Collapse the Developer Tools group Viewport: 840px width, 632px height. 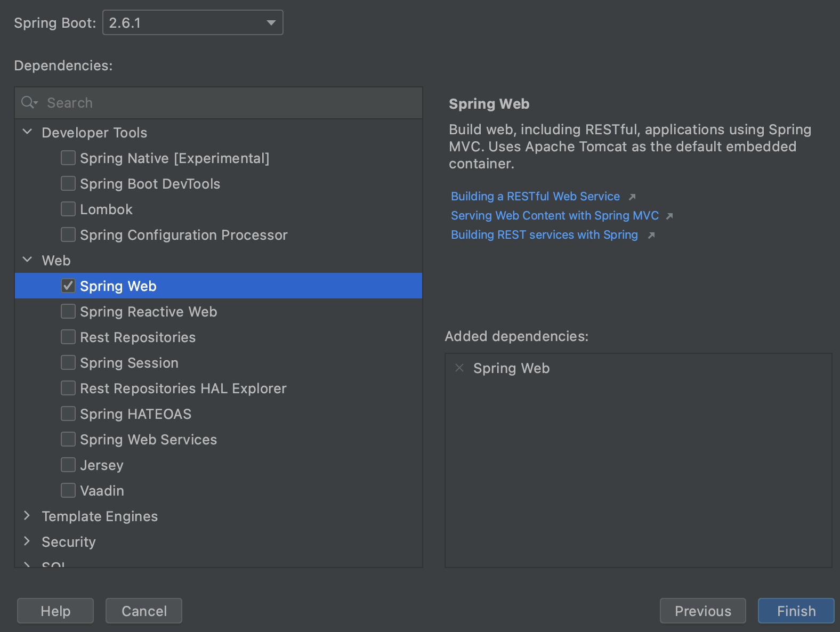(x=27, y=132)
